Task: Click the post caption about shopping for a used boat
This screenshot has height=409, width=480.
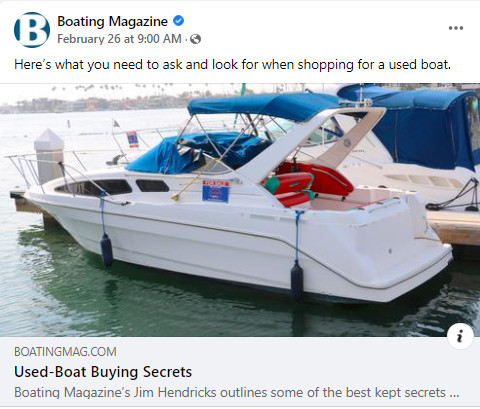Action: [x=232, y=65]
